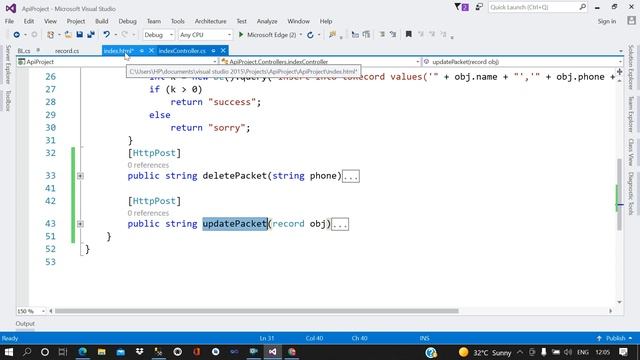640x360 pixels.
Task: Open Dropbox from the taskbar
Action: click(140, 352)
